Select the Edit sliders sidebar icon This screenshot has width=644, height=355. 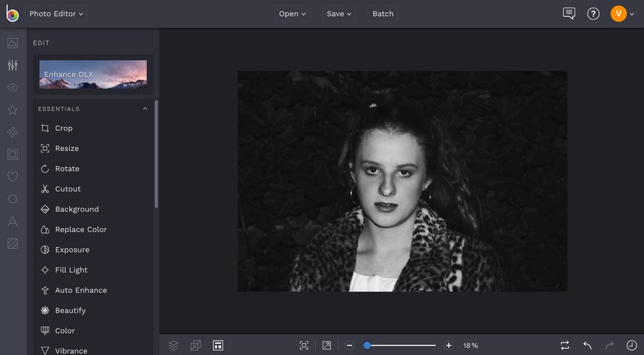click(13, 65)
